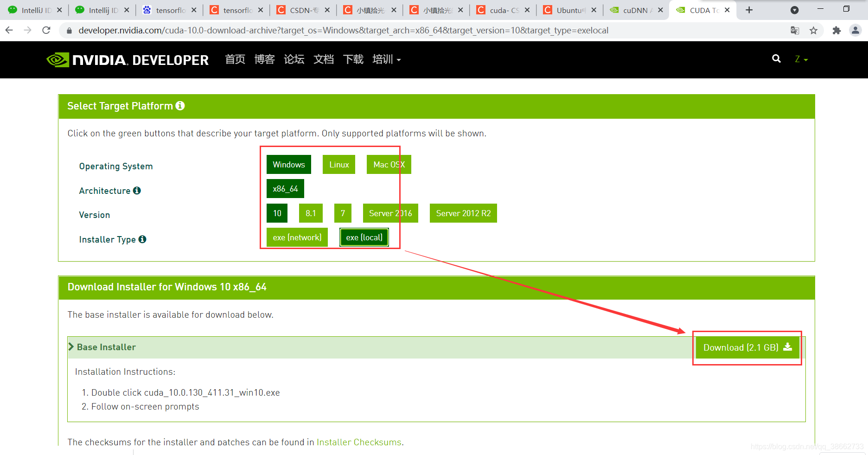Open the Z user account dropdown
Screen dimensions: 868x455
801,59
